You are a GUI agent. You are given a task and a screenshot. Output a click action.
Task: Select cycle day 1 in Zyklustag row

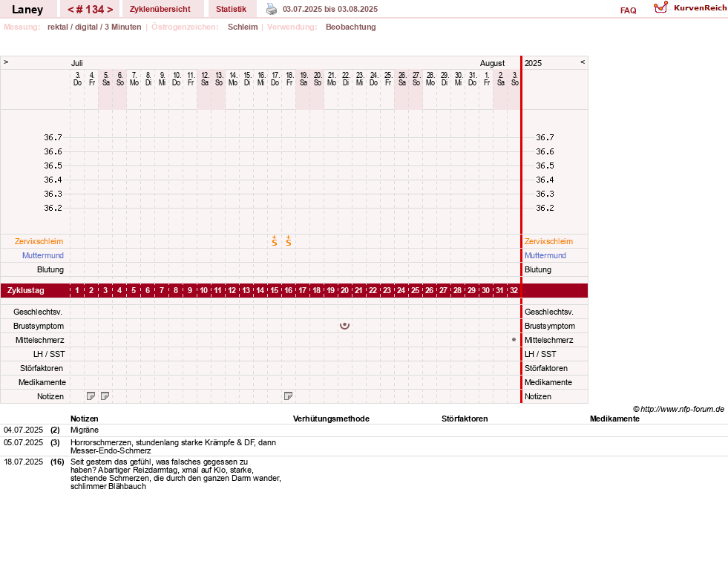(x=77, y=290)
